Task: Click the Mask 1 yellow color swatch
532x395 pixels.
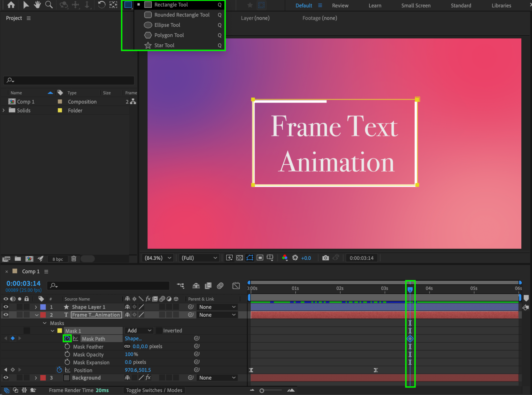Action: click(x=60, y=331)
